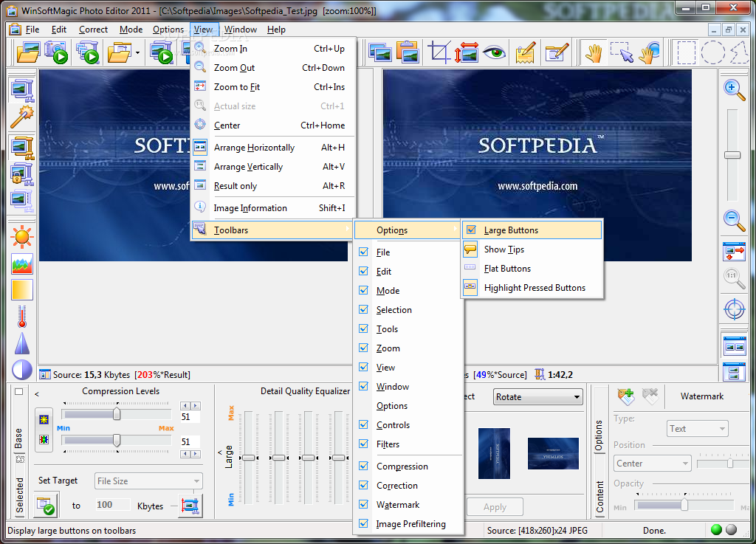Click the sharpen cone filter icon
This screenshot has width=756, height=544.
21,343
